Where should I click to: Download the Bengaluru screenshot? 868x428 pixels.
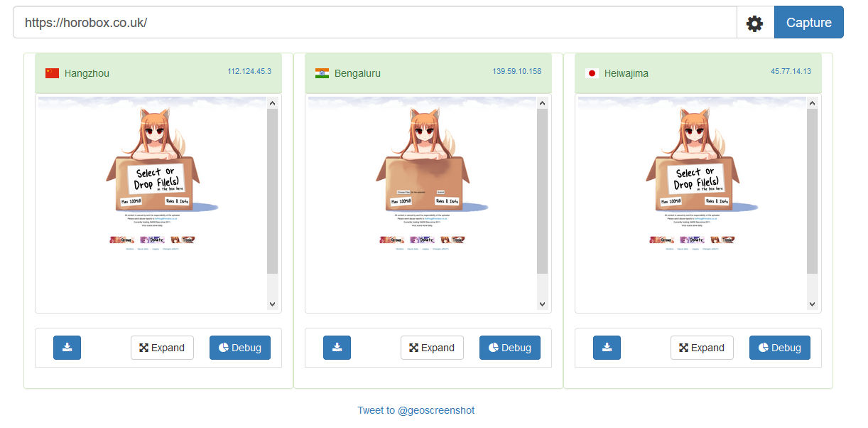click(337, 348)
